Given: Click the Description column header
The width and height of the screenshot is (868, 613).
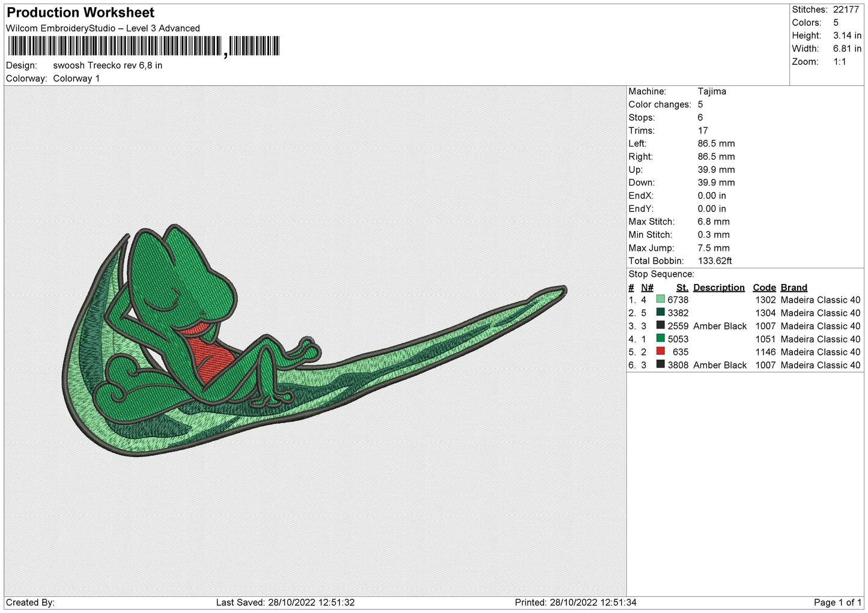Looking at the screenshot, I should pyautogui.click(x=718, y=288).
